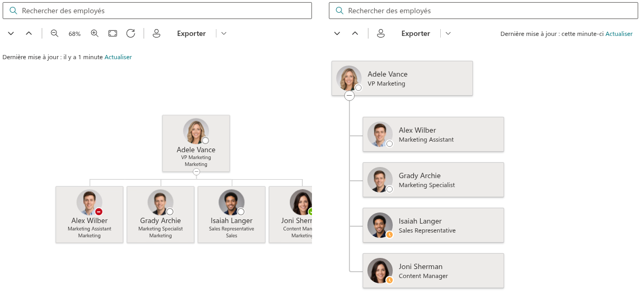
Task: Click Isaiah Langer's status badge in left chart
Action: tap(241, 211)
